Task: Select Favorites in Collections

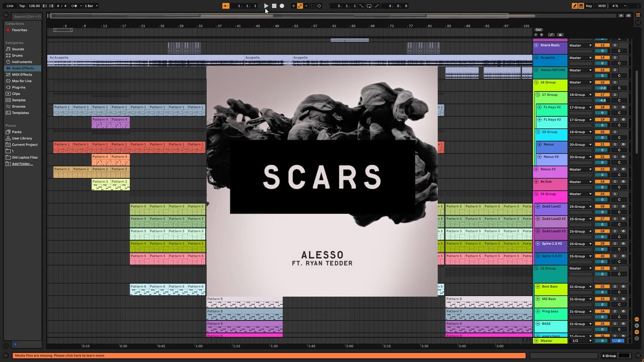Action: click(x=19, y=30)
